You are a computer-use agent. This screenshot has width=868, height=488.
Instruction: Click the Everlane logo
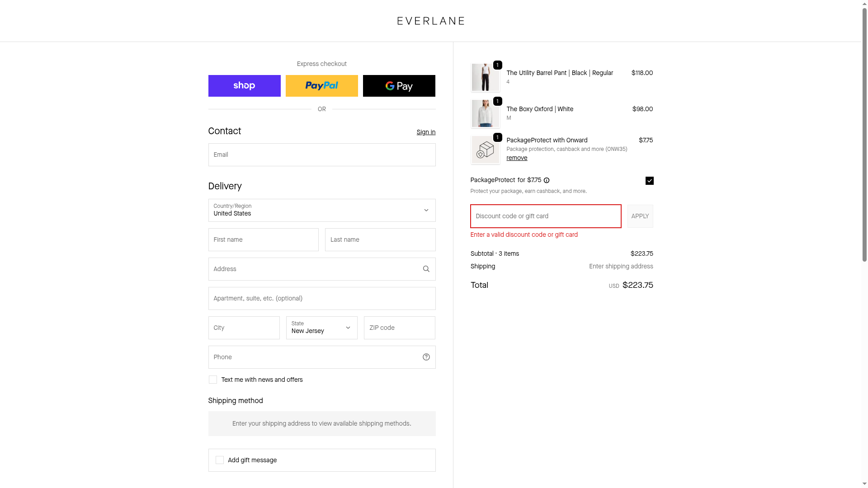pos(430,21)
